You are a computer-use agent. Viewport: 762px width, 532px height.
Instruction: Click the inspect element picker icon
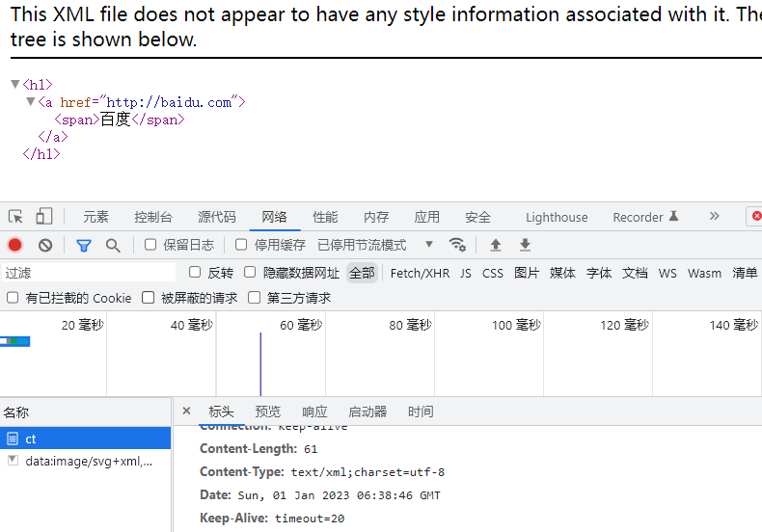click(15, 217)
